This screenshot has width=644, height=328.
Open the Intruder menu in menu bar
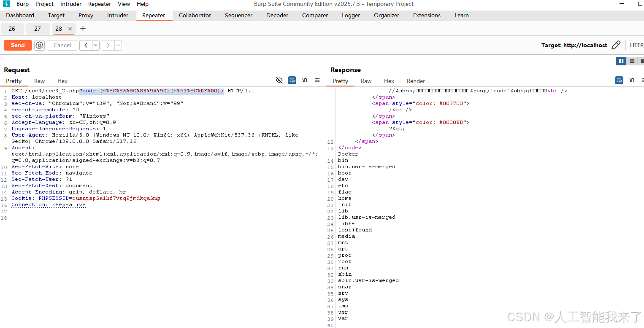point(71,4)
